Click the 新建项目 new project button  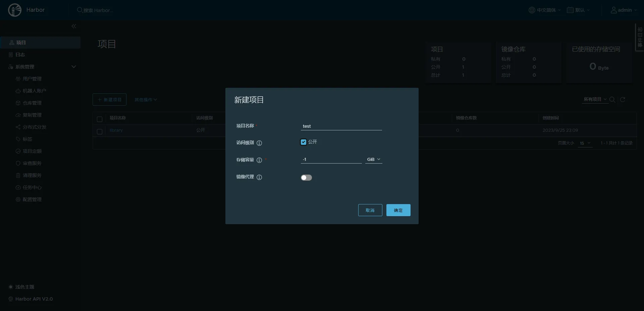coord(109,100)
